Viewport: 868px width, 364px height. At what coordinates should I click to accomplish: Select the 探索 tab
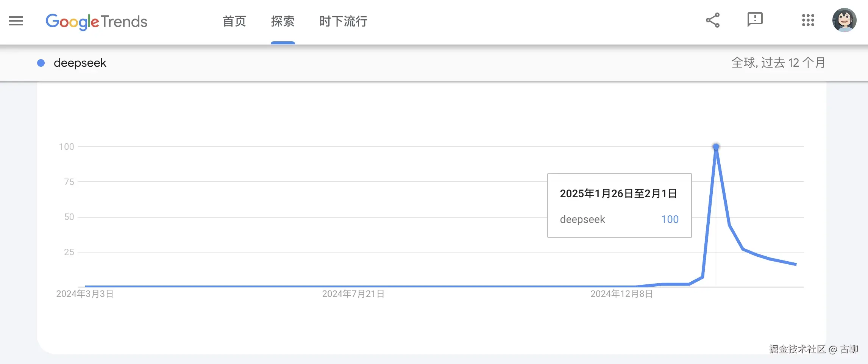[283, 21]
